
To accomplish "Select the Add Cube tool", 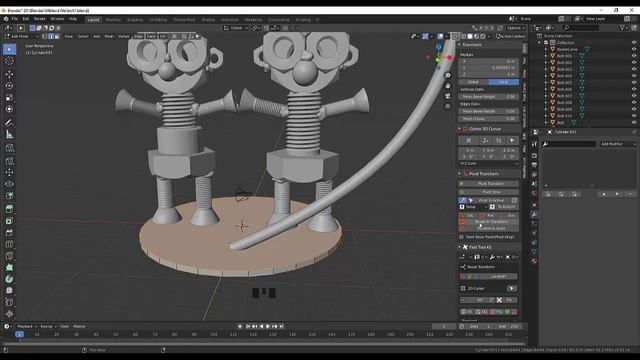I will (x=9, y=148).
